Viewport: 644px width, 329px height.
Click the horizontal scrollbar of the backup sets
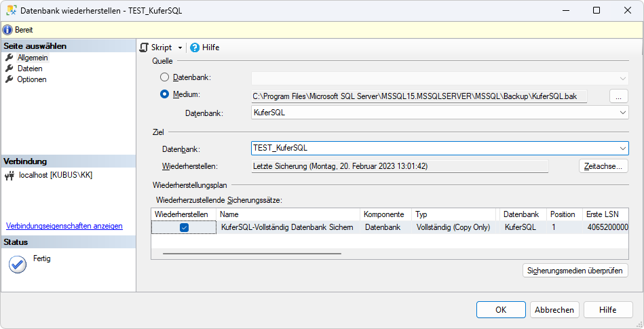[252, 254]
